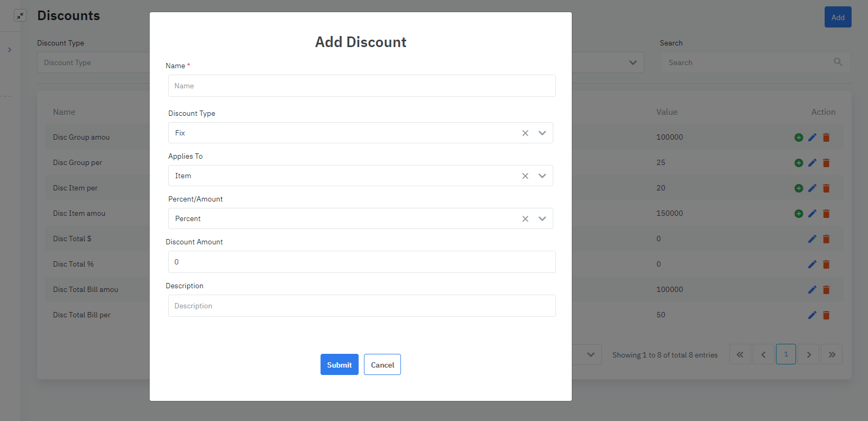Expand the left sidebar chevron

10,50
